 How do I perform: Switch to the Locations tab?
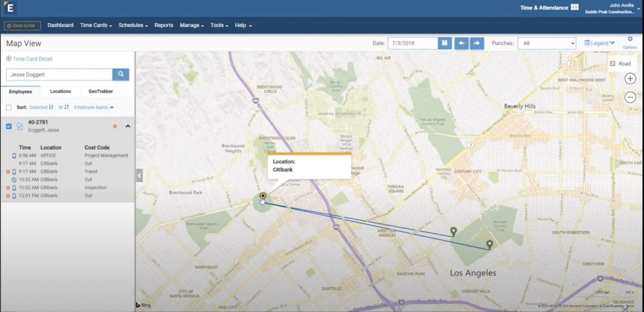tap(60, 91)
